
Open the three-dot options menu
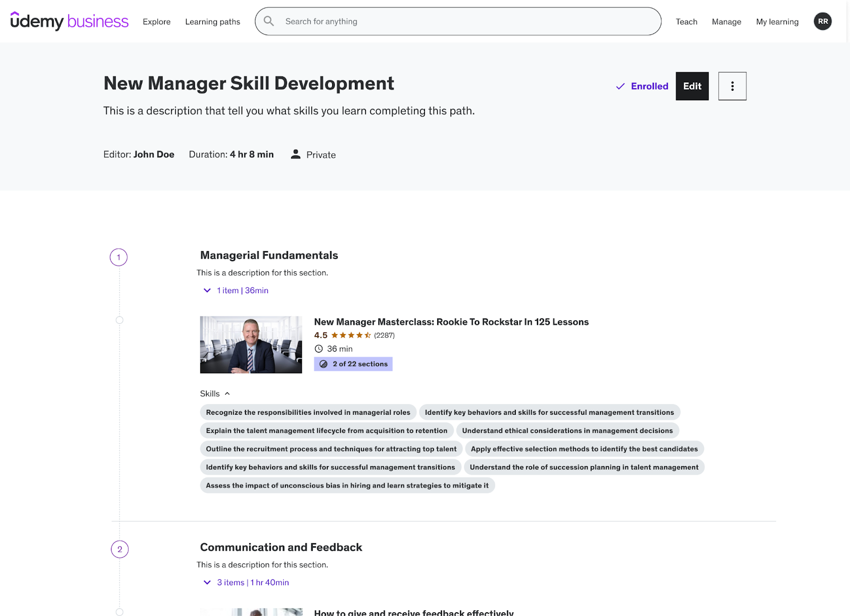point(732,85)
